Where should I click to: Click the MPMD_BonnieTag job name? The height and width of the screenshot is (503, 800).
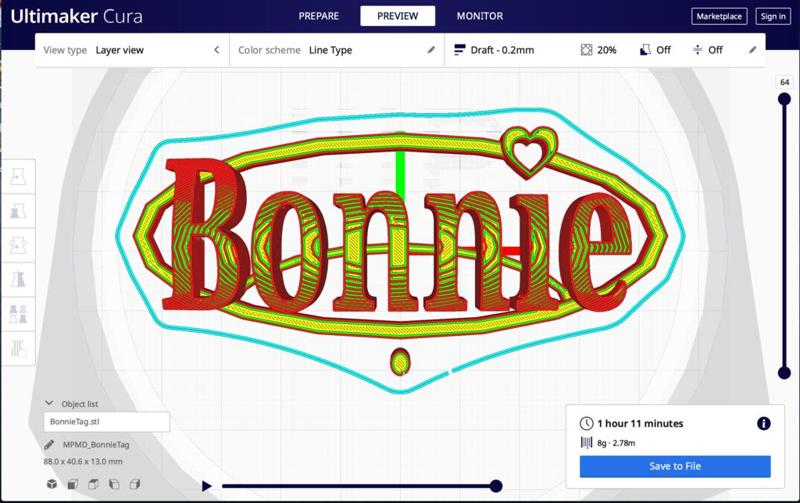click(96, 444)
